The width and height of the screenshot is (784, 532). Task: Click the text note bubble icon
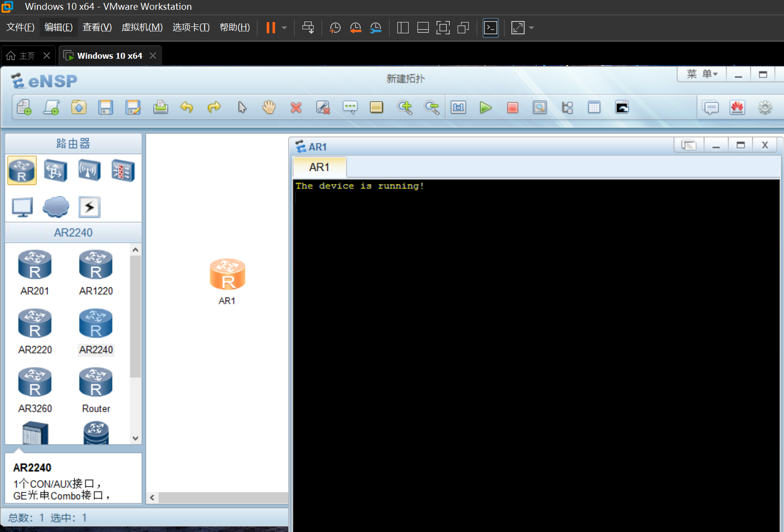pos(350,107)
